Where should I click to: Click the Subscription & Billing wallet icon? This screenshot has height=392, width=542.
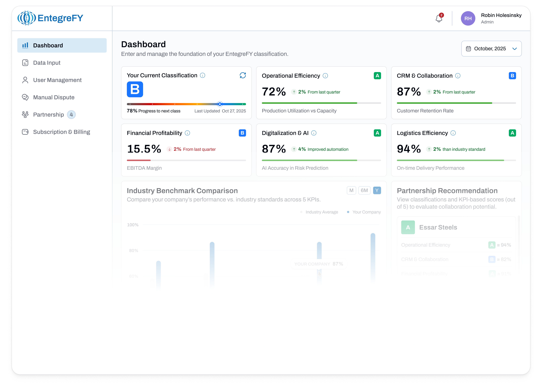(x=25, y=132)
